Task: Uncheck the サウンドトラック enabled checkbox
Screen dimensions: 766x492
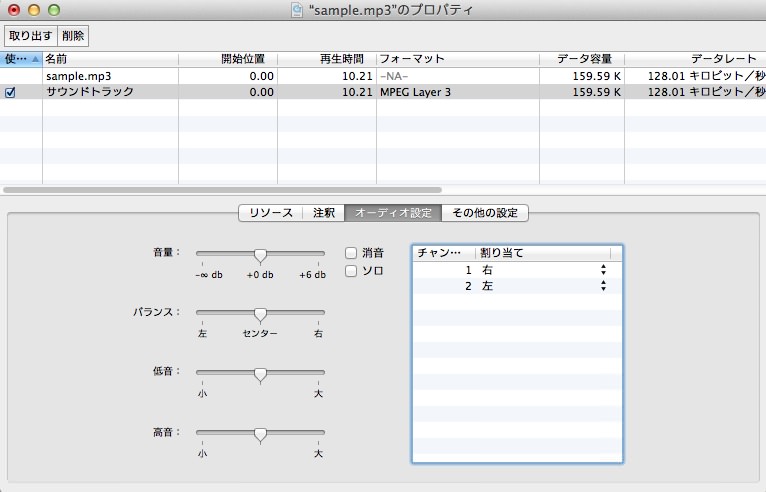Action: click(10, 92)
